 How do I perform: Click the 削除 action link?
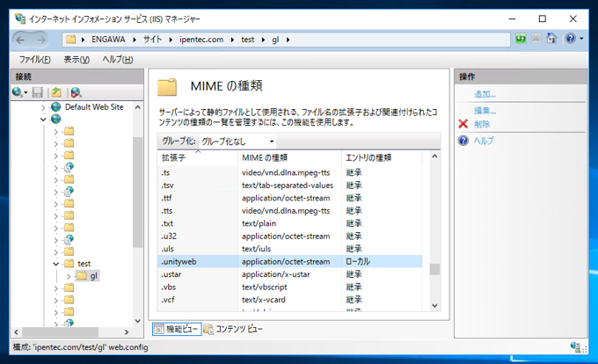coord(482,124)
